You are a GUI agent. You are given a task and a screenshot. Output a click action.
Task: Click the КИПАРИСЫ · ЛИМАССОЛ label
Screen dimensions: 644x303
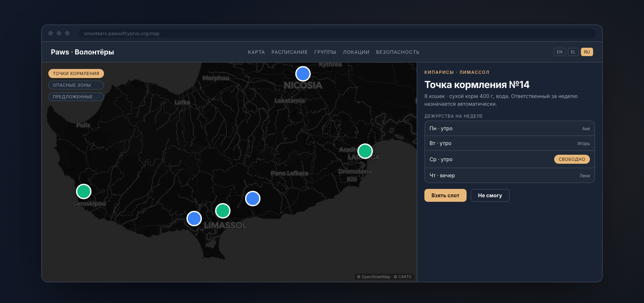[457, 72]
